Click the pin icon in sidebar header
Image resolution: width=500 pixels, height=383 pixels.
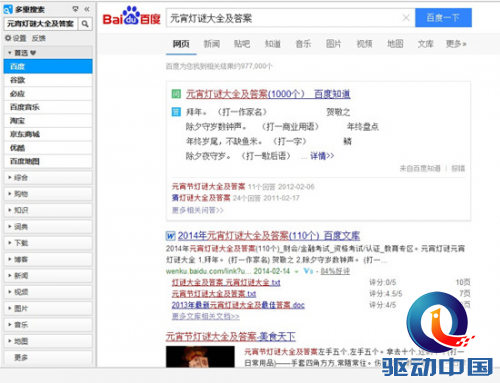point(75,9)
